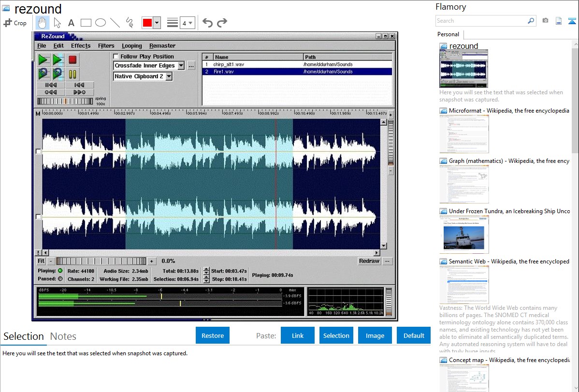This screenshot has width=579, height=392.
Task: Click ReZound's jump to selection start button
Action: pyautogui.click(x=79, y=85)
